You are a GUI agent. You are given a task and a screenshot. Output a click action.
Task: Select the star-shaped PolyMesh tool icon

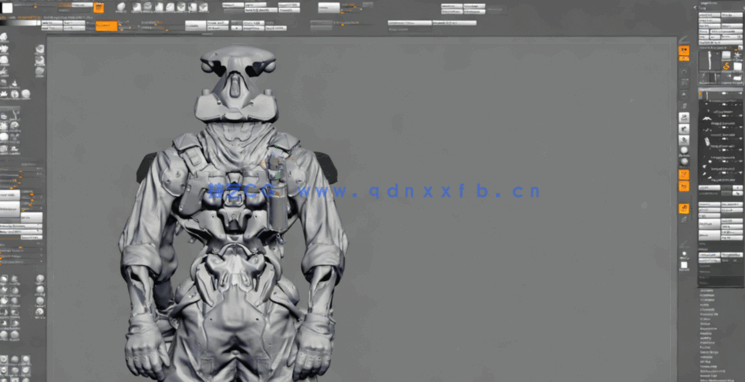click(x=737, y=56)
